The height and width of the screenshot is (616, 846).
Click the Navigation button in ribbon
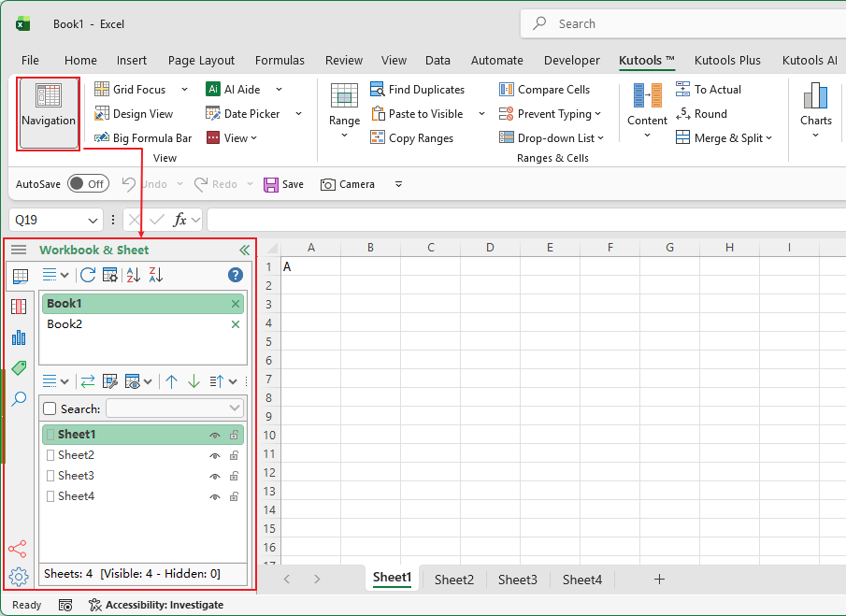click(x=48, y=113)
